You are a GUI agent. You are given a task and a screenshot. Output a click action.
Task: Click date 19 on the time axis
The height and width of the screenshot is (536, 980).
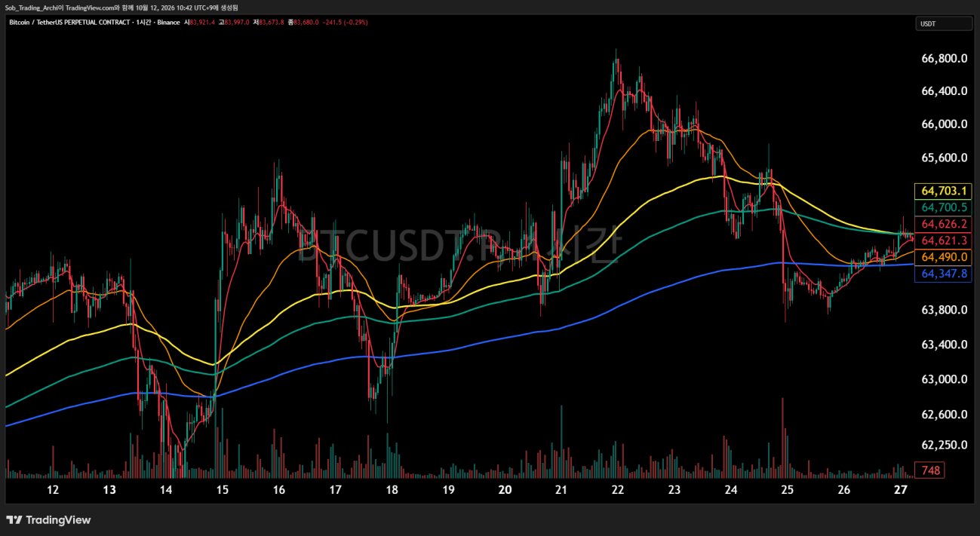pos(448,490)
